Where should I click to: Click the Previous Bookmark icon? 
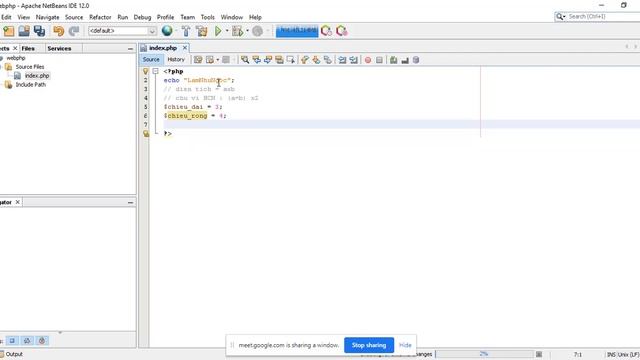click(304, 60)
